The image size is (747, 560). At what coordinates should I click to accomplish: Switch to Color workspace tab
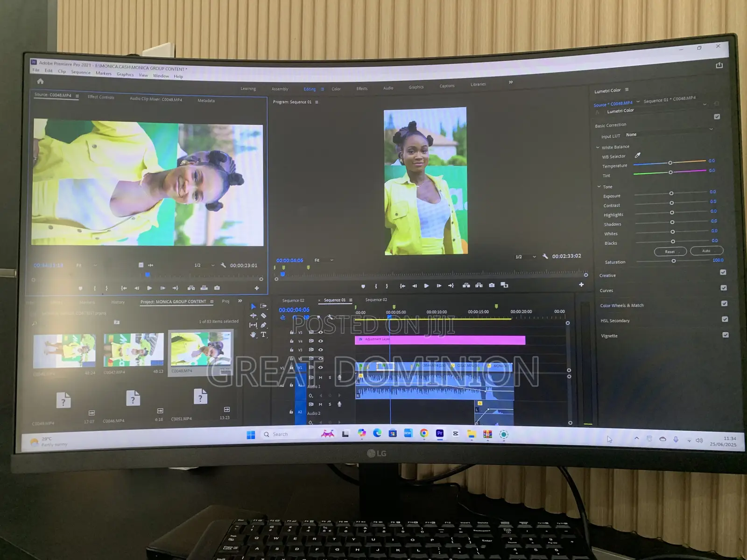click(x=336, y=89)
